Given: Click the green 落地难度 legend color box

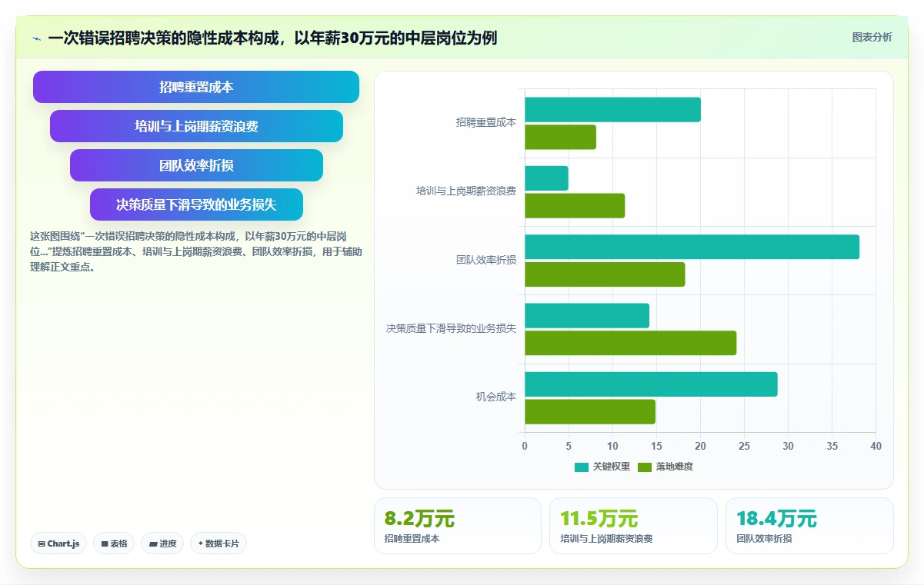Looking at the screenshot, I should coord(645,467).
